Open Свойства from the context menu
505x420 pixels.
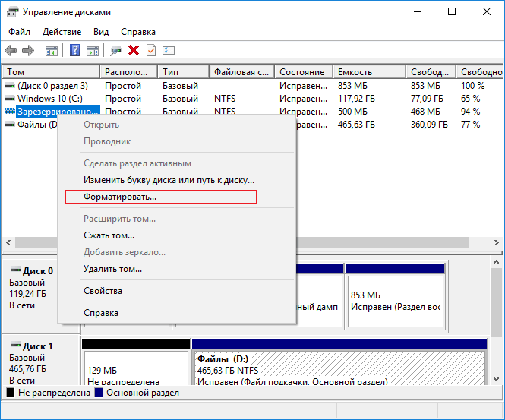pyautogui.click(x=103, y=291)
